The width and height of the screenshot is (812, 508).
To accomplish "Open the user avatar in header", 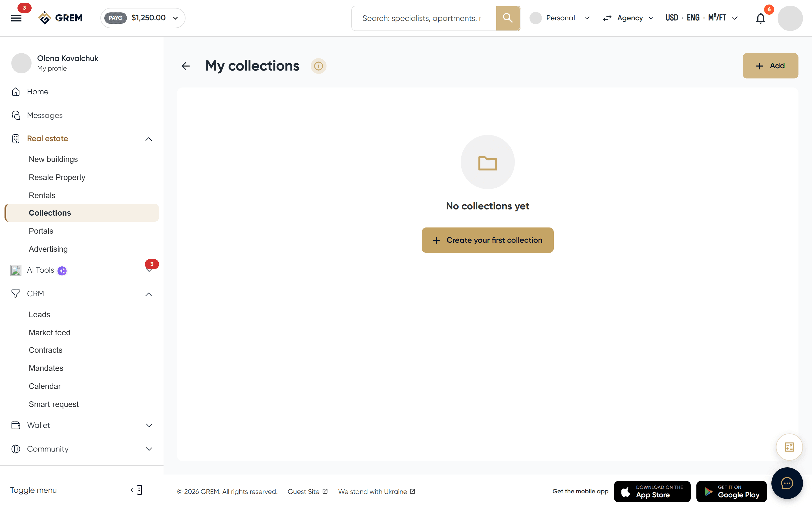I will point(790,18).
